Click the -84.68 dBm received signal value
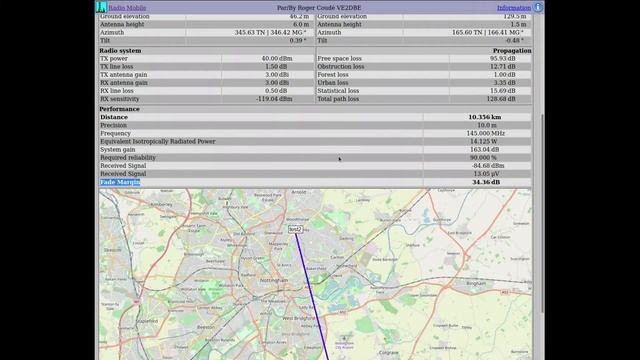Screen dimensions: 640x360 [x=488, y=166]
